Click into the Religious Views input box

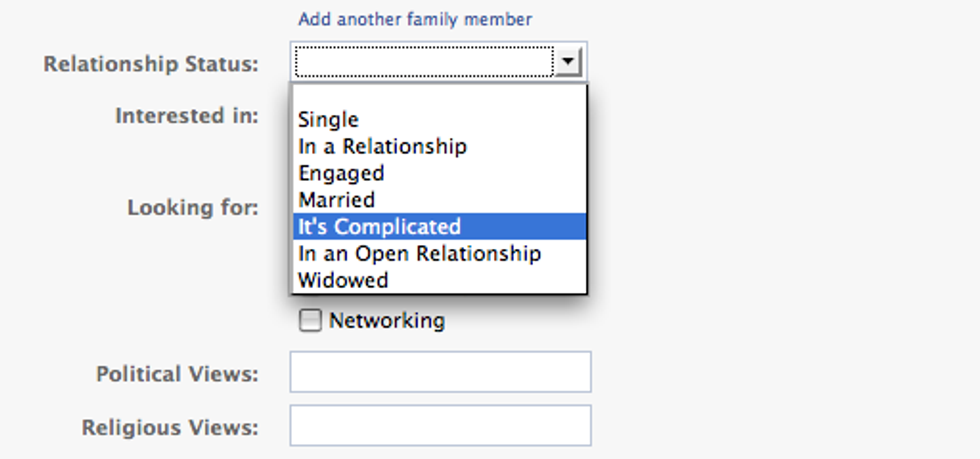(440, 425)
